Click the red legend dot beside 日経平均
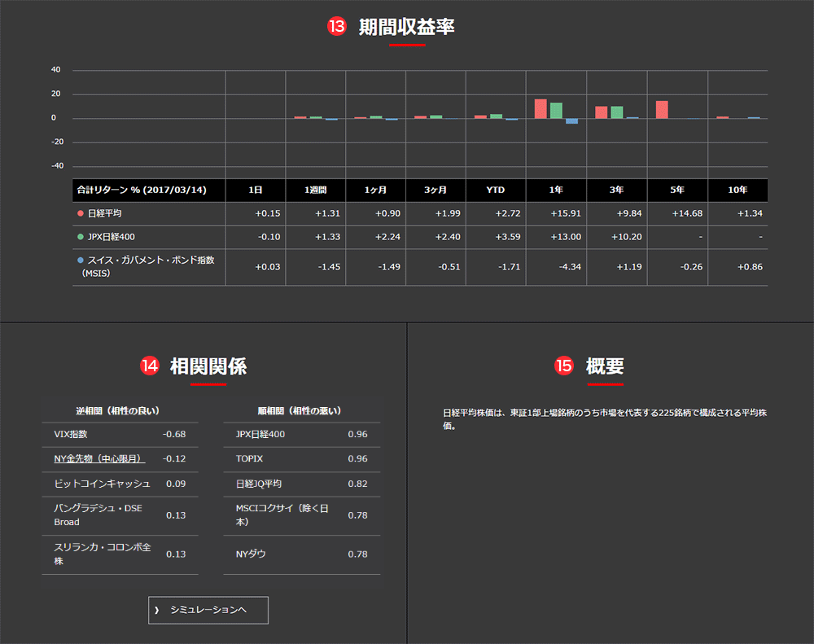Viewport: 814px width, 644px height. pyautogui.click(x=80, y=213)
